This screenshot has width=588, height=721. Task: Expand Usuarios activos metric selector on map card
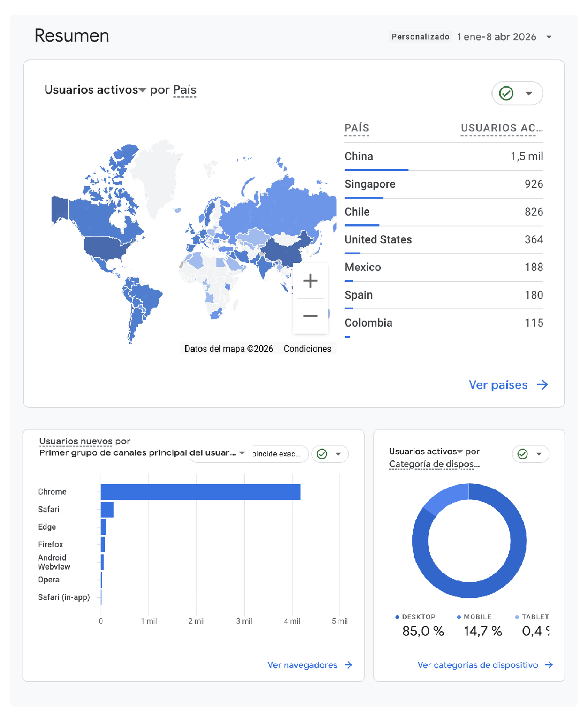click(142, 90)
